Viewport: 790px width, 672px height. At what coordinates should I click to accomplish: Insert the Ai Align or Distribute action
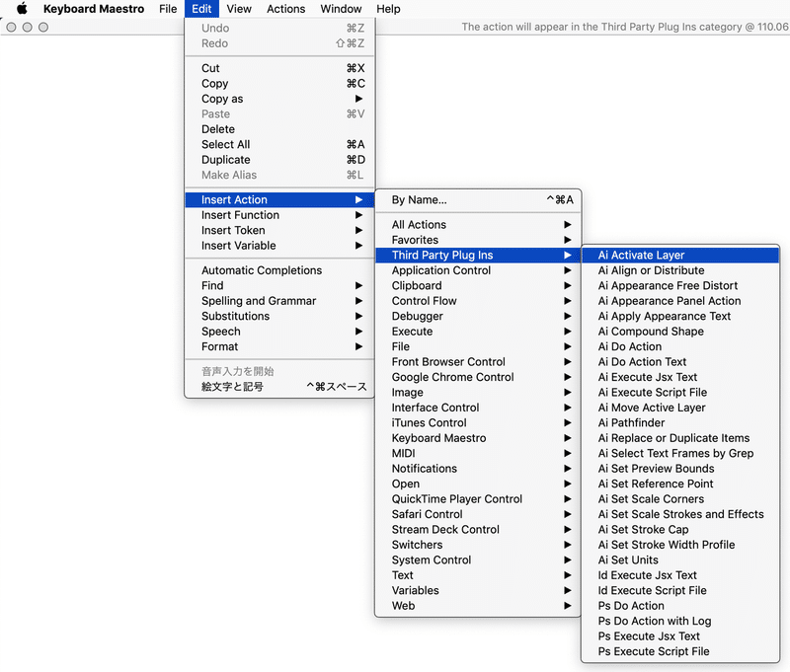680,270
